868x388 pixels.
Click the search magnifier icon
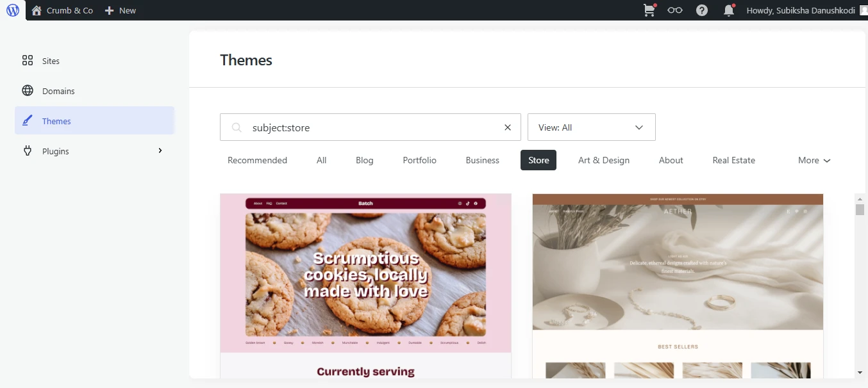point(237,127)
